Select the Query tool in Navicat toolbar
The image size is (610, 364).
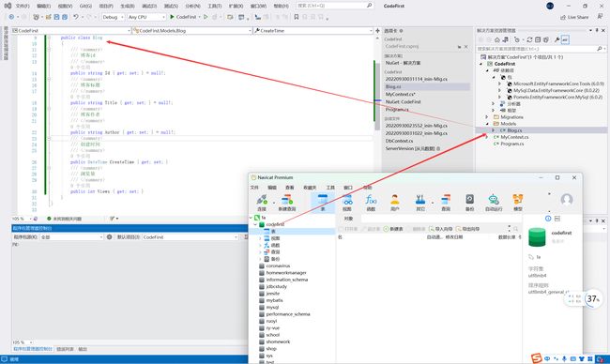pos(446,203)
